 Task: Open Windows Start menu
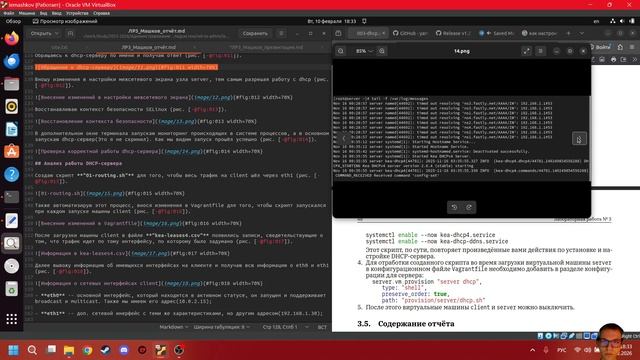(13, 350)
